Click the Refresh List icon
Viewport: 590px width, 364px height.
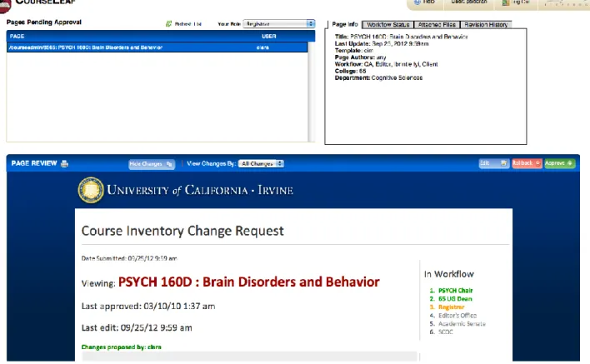coord(168,24)
